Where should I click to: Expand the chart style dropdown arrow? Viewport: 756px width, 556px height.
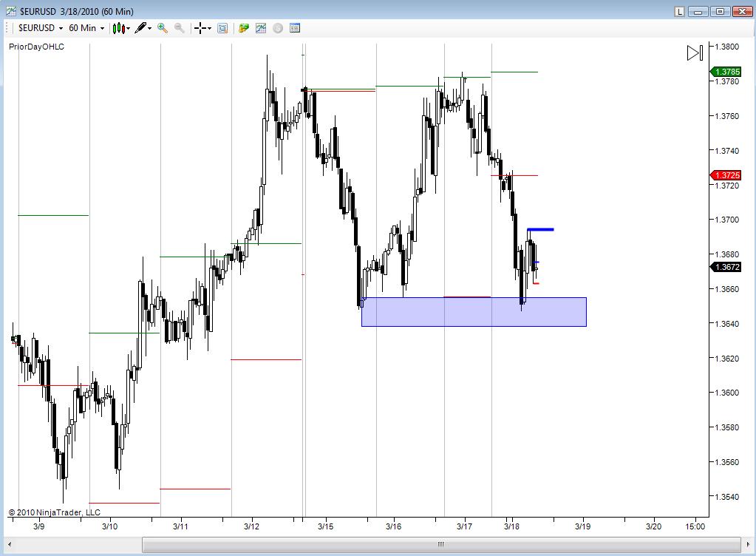129,28
